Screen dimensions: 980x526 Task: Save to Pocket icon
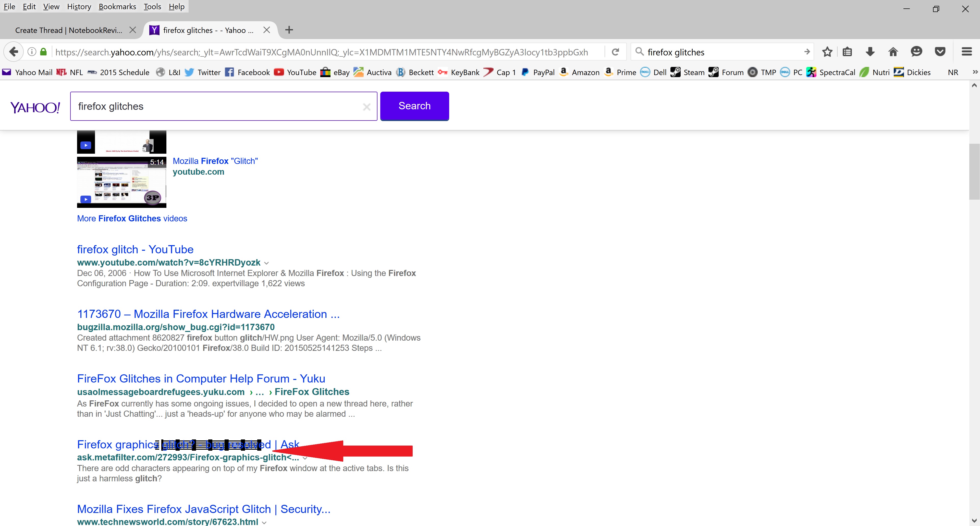tap(940, 52)
